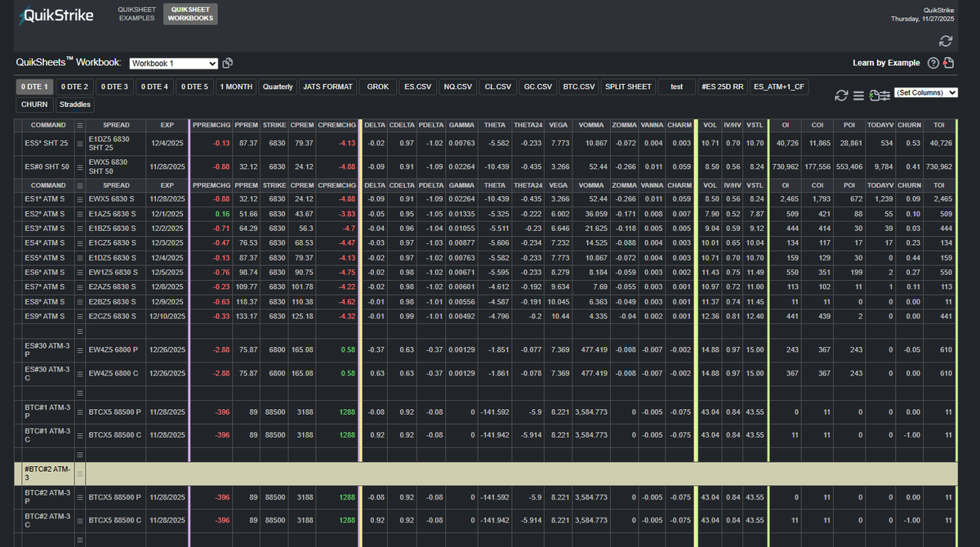Image resolution: width=980 pixels, height=547 pixels.
Task: Open row menu icon for ES5* SHT 25
Action: coord(80,143)
